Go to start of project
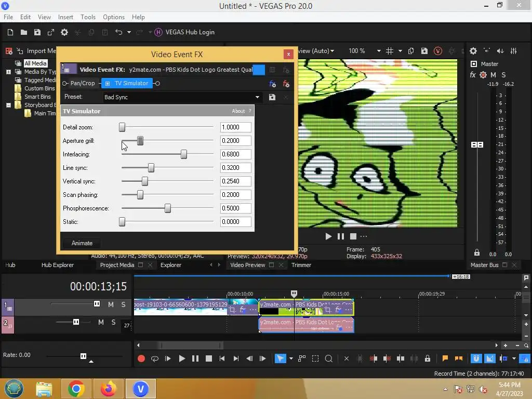The width and height of the screenshot is (532, 399). (222, 358)
